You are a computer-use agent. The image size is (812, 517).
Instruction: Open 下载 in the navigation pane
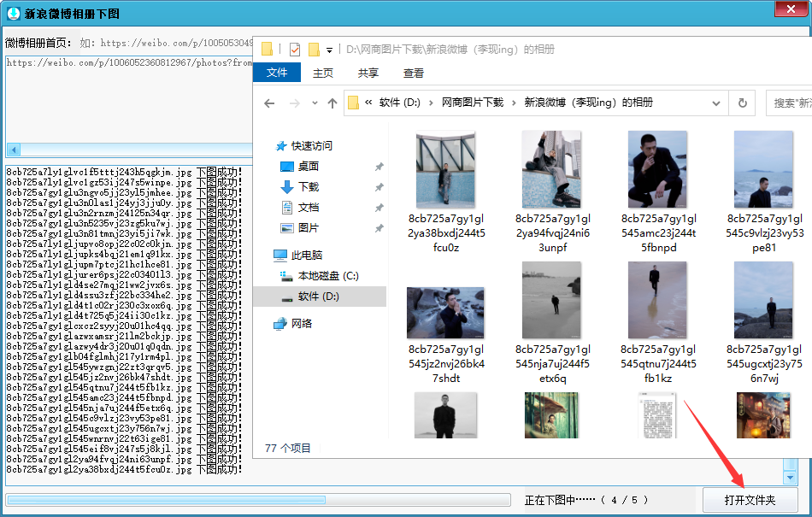pyautogui.click(x=308, y=187)
